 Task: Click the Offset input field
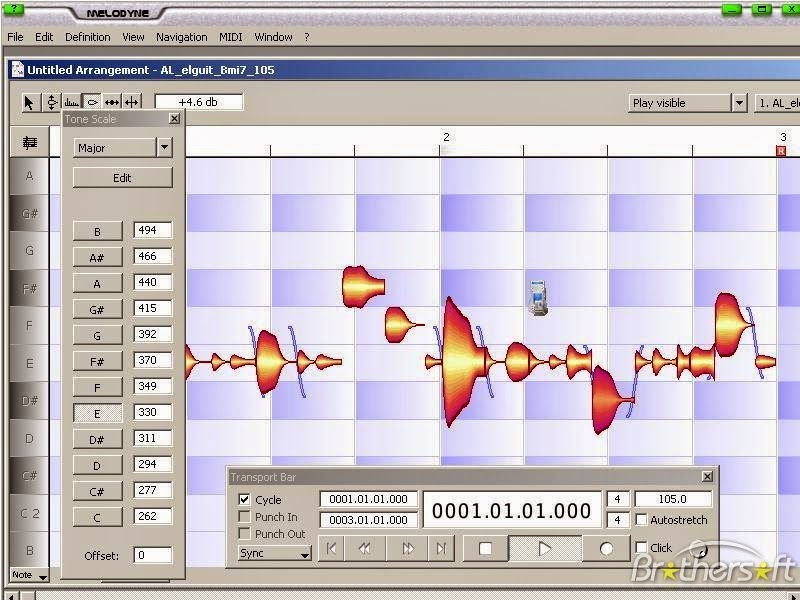point(153,555)
